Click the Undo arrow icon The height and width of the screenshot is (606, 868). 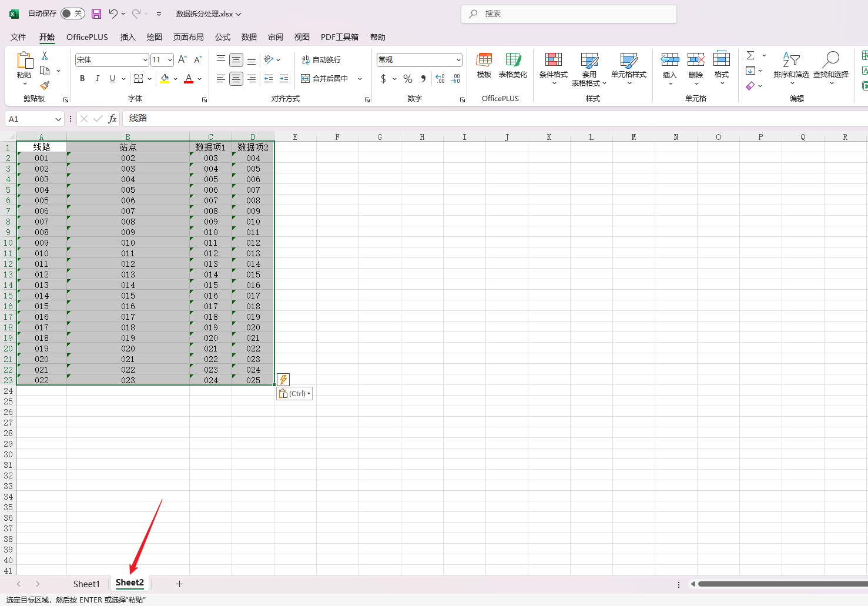113,14
